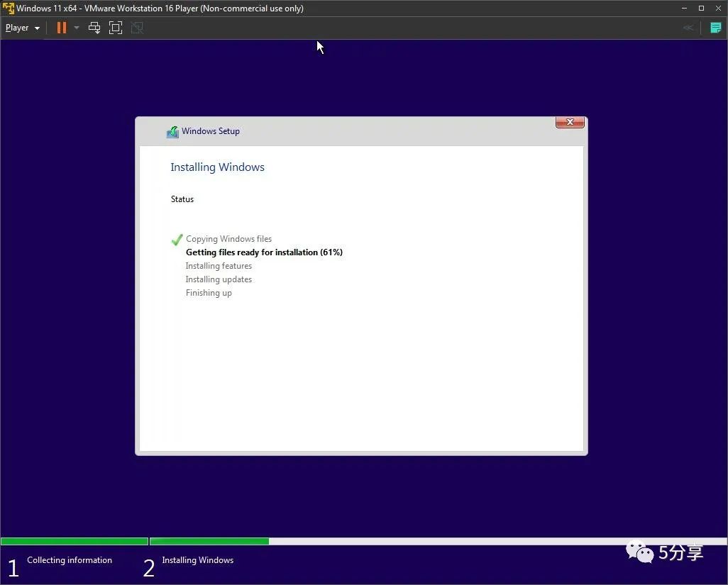Image resolution: width=728 pixels, height=585 pixels.
Task: Close the Windows Setup dialog
Action: tap(570, 122)
